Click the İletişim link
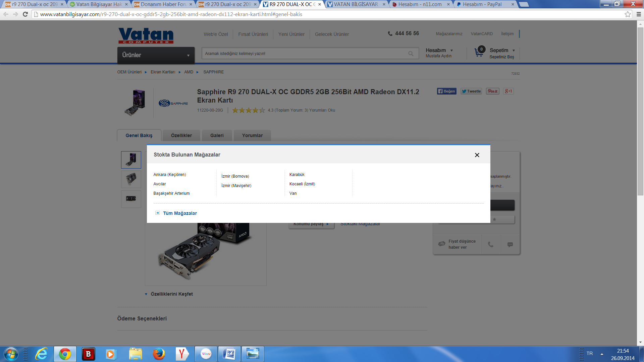Screen dimensions: 644x362 point(507,34)
